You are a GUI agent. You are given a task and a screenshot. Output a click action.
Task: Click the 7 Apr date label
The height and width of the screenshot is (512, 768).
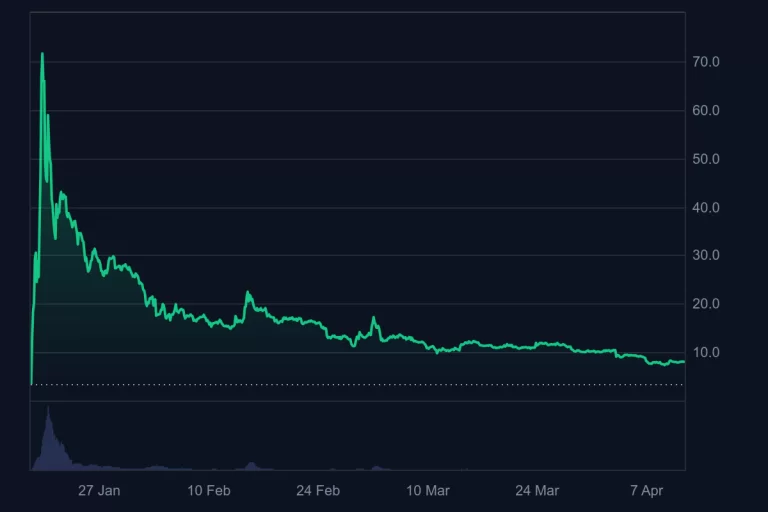pos(647,491)
